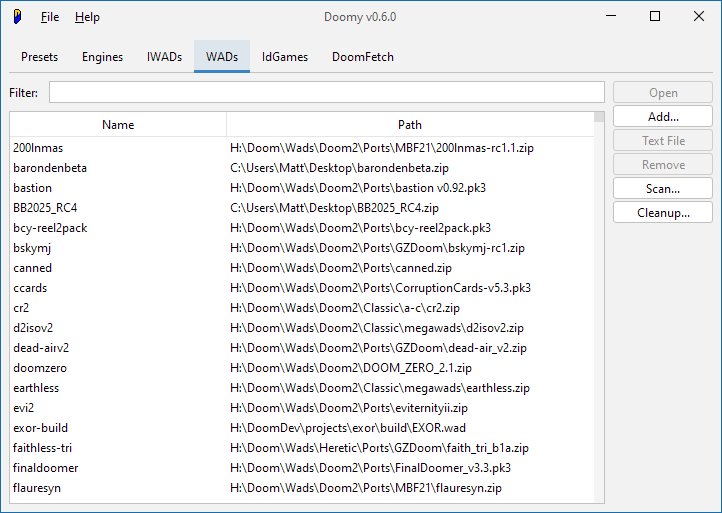
Task: Select the bastion row in list
Action: pyautogui.click(x=33, y=188)
